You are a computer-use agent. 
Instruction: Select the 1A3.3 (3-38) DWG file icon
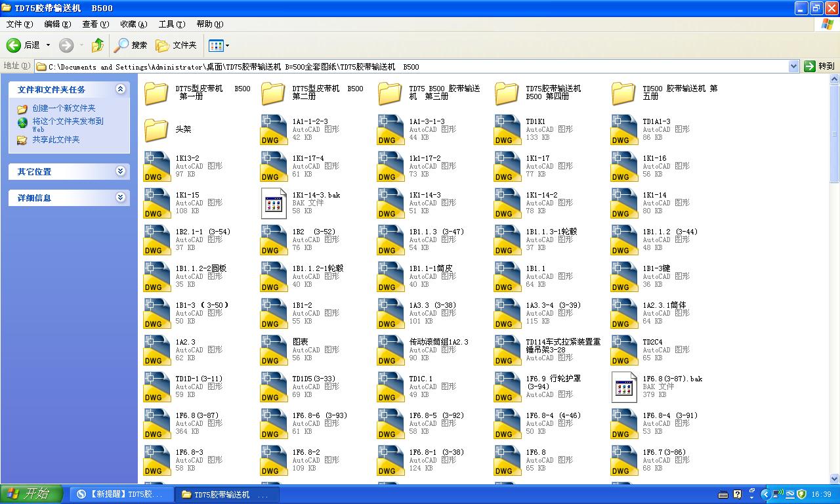click(x=390, y=314)
